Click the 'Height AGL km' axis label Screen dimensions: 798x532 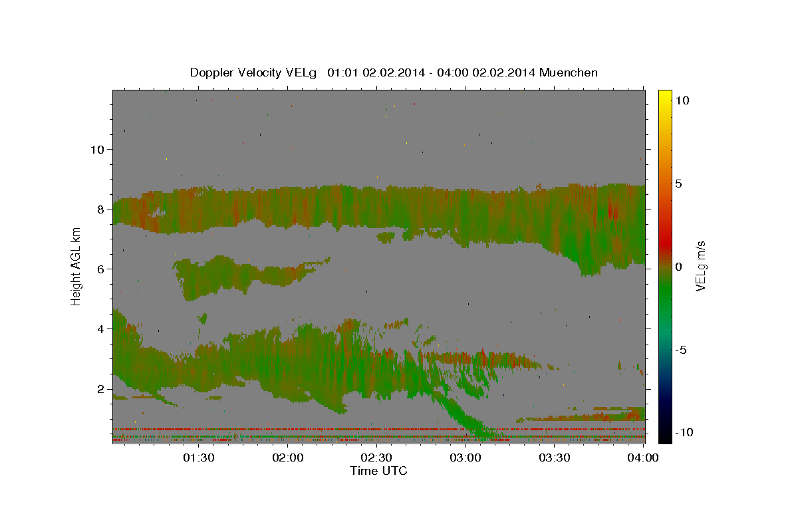click(x=76, y=266)
